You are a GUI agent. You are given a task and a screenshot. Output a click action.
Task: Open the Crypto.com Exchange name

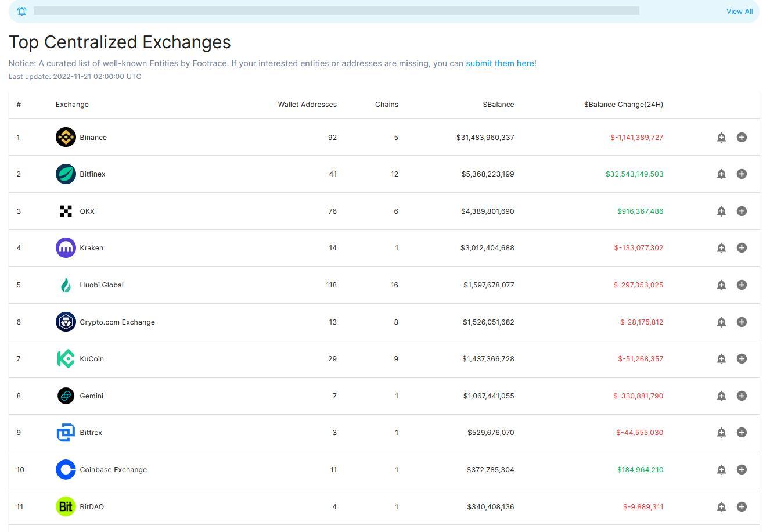tap(117, 322)
